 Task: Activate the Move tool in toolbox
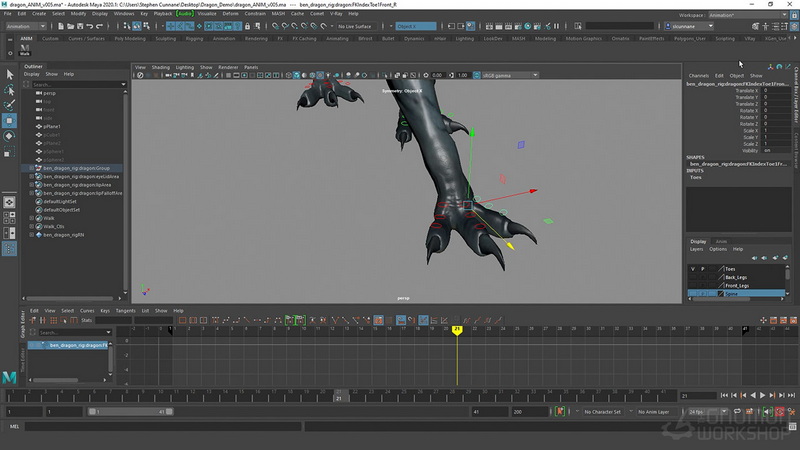pos(9,121)
